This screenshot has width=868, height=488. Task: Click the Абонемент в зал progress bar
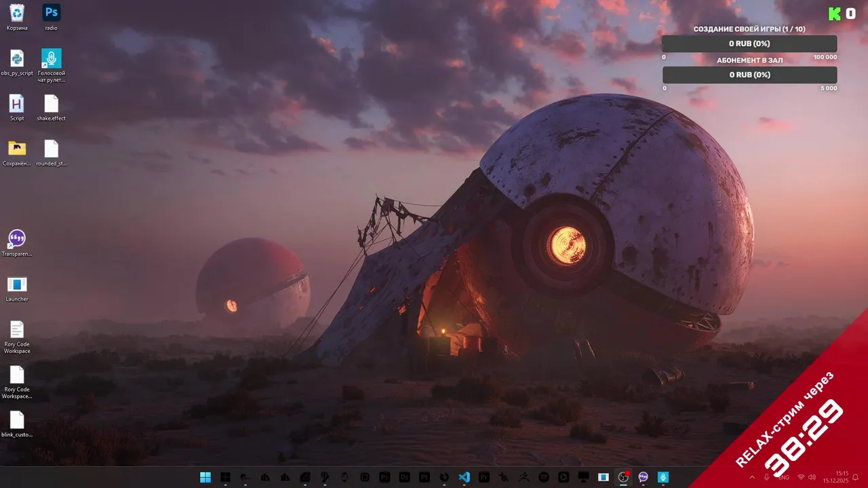point(749,75)
